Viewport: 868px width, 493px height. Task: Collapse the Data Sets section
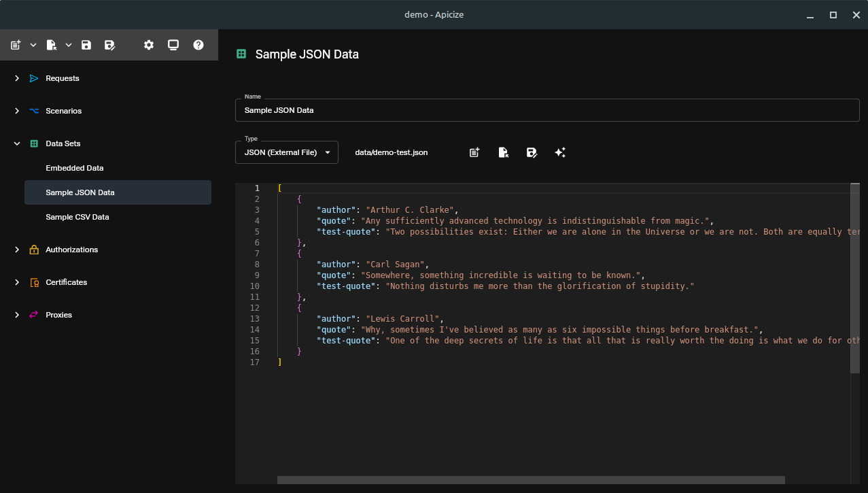point(16,143)
